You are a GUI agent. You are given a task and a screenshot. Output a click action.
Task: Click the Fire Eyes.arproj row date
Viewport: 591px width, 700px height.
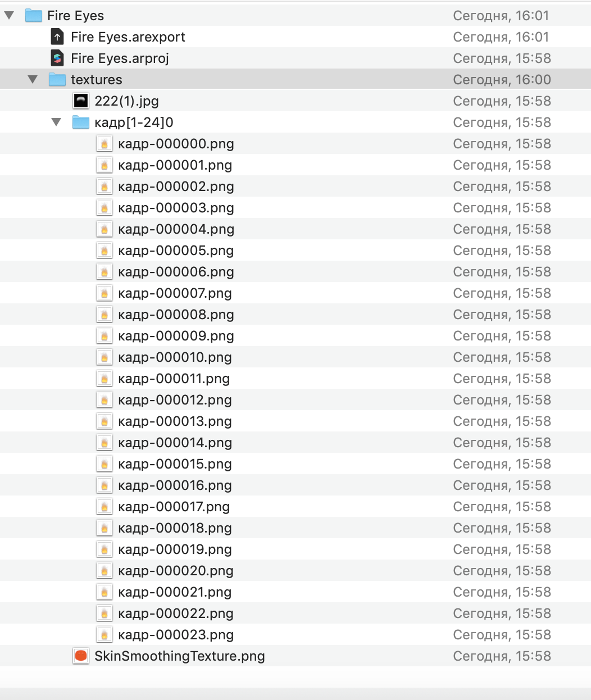[502, 58]
